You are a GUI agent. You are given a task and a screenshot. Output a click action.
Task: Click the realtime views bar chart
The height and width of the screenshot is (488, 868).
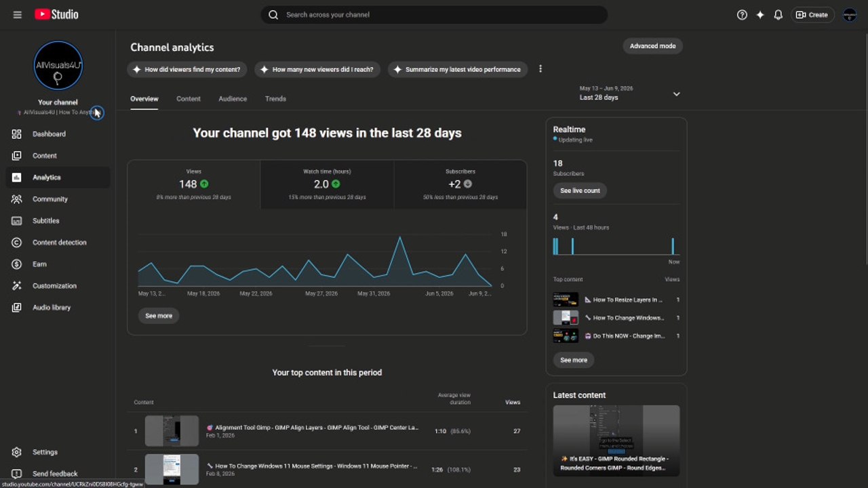616,246
